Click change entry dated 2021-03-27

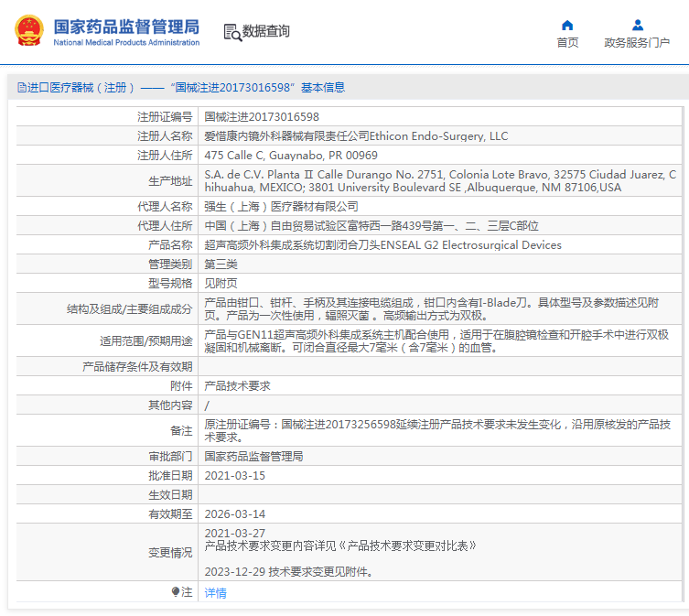(x=234, y=534)
